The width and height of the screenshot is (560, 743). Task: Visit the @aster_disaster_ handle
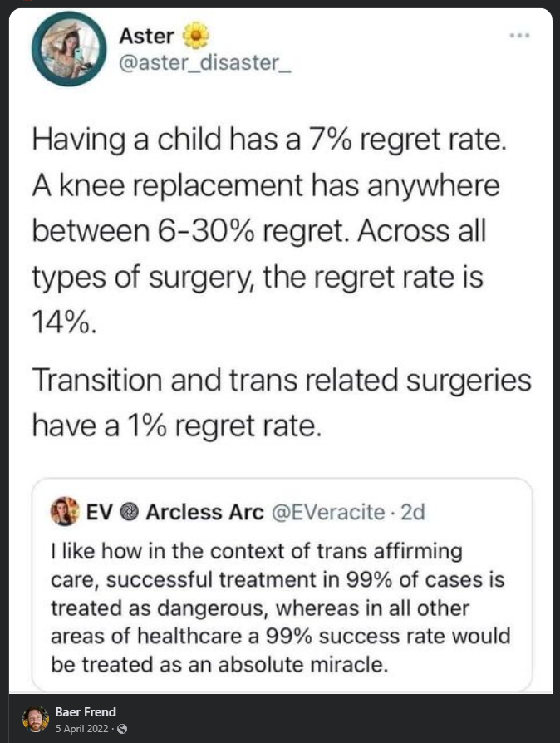tap(204, 63)
